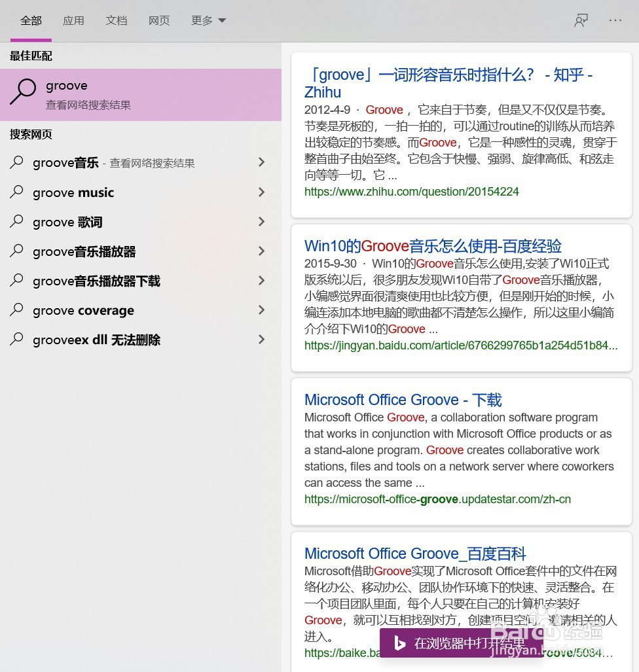This screenshot has width=639, height=672.
Task: Click the 查看网络搜索结果 text under groove
Action: pyautogui.click(x=88, y=105)
